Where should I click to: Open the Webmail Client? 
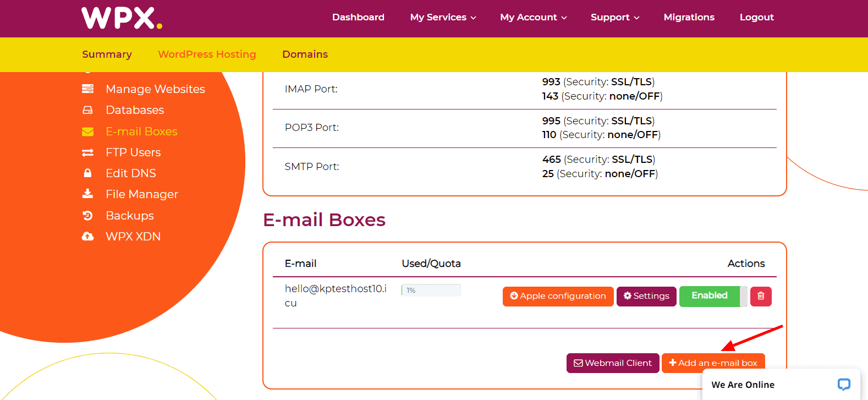click(613, 363)
